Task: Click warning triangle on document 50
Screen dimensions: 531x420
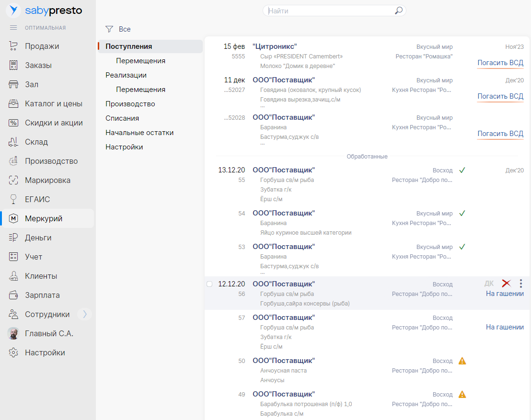Action: (x=462, y=361)
